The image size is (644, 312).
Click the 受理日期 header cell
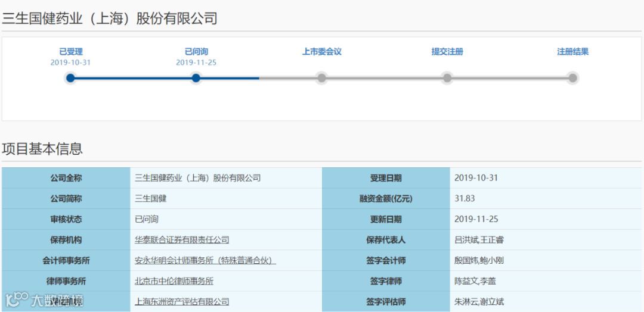pos(386,178)
